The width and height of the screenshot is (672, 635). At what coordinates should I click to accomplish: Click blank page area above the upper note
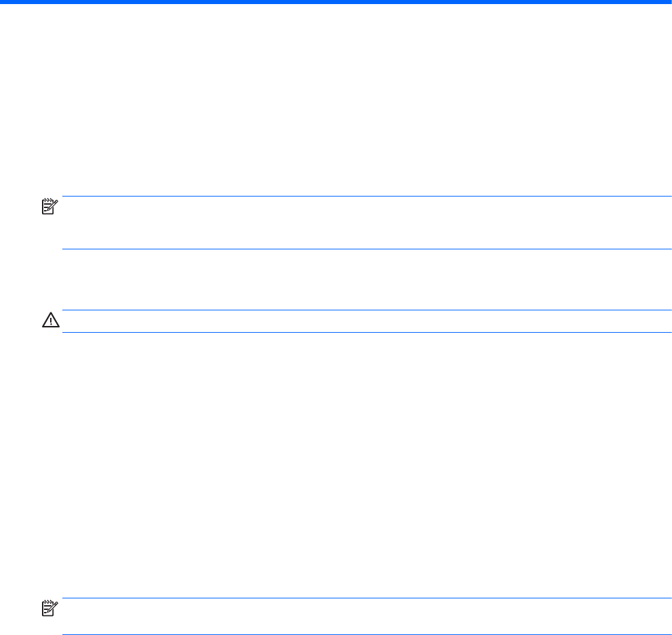pyautogui.click(x=336, y=100)
